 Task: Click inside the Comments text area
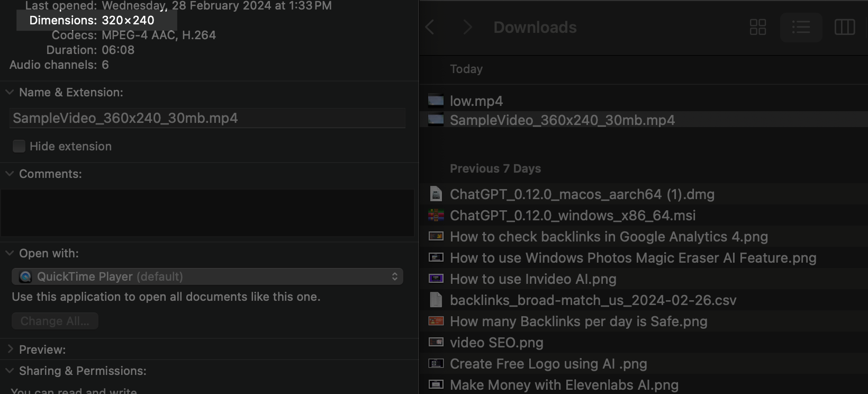click(207, 212)
